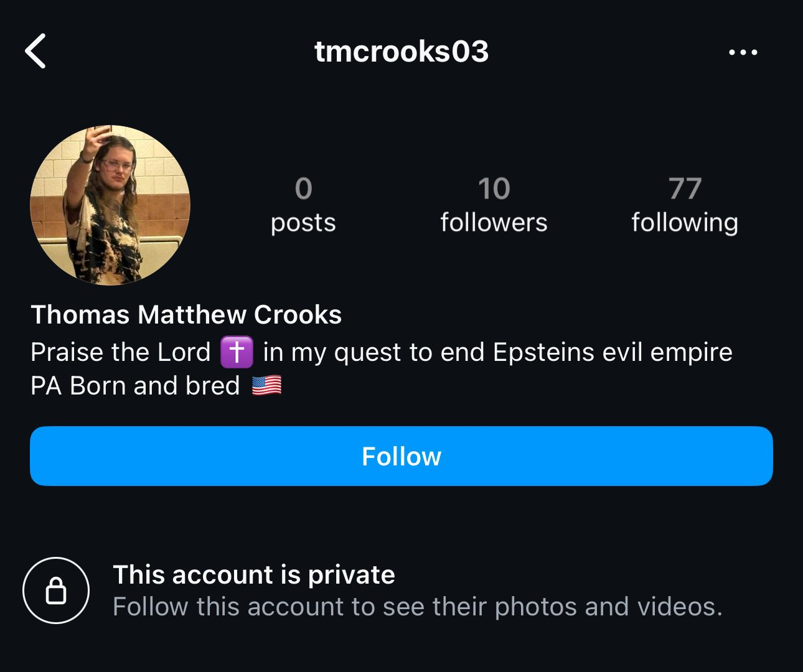This screenshot has width=803, height=672.
Task: Click the 'This account is private' heading
Action: point(253,575)
